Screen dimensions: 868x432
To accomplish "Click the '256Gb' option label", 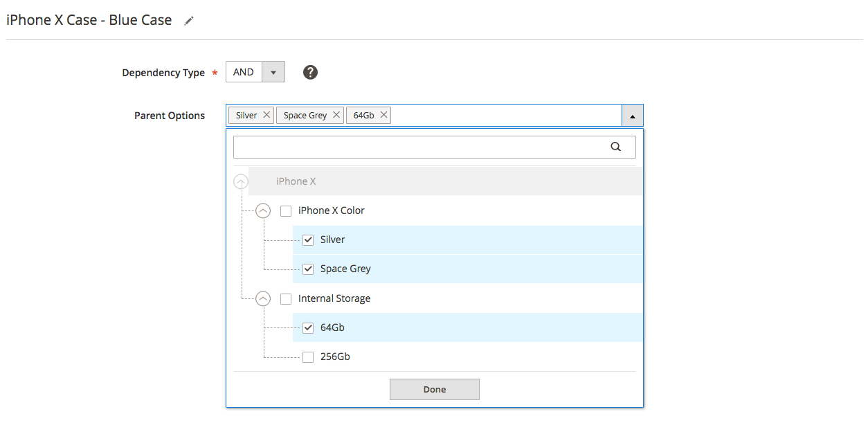I will coord(335,357).
